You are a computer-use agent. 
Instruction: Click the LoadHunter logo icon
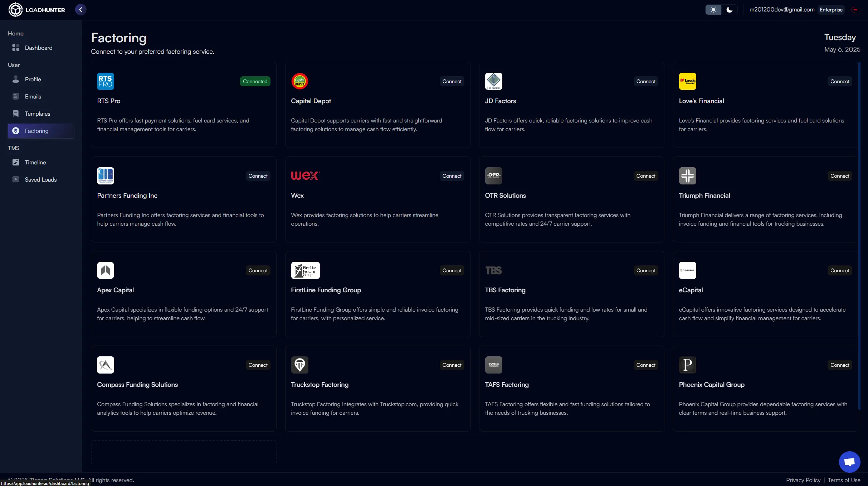(x=15, y=10)
